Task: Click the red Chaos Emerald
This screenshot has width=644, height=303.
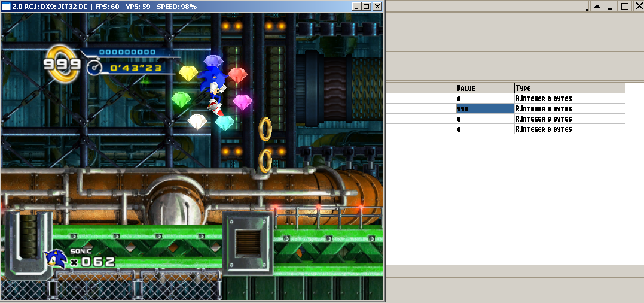Action: point(238,75)
